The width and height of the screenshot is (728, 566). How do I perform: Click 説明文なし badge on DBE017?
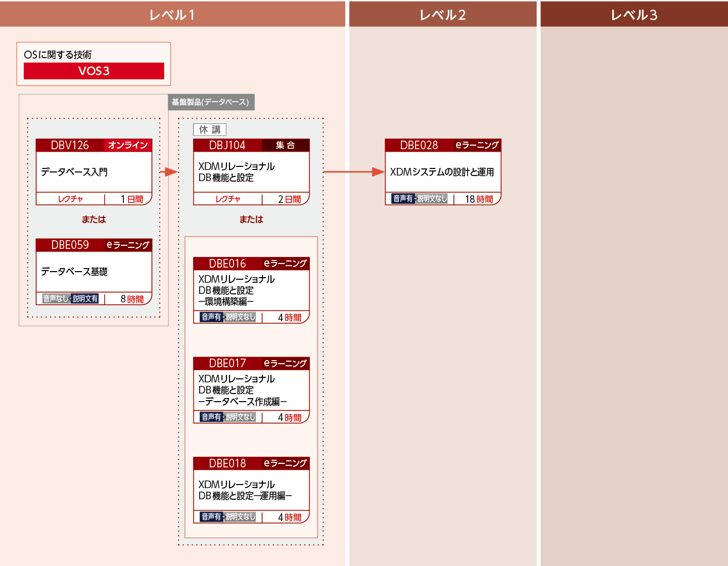pyautogui.click(x=241, y=417)
